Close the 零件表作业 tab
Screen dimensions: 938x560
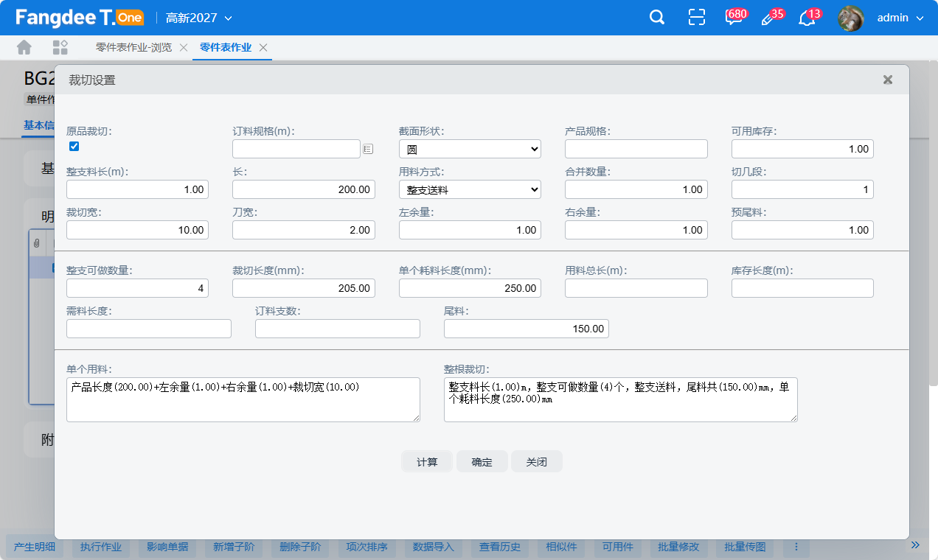pos(263,47)
